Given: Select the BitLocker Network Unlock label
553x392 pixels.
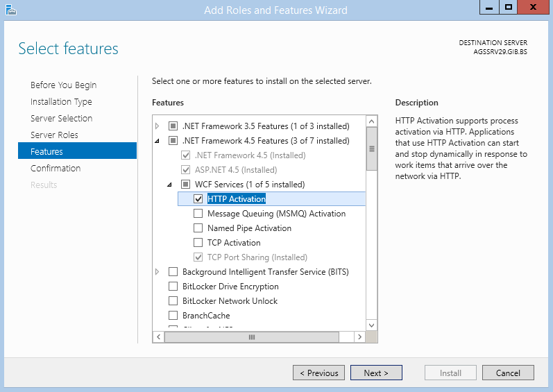Looking at the screenshot, I should click(230, 300).
